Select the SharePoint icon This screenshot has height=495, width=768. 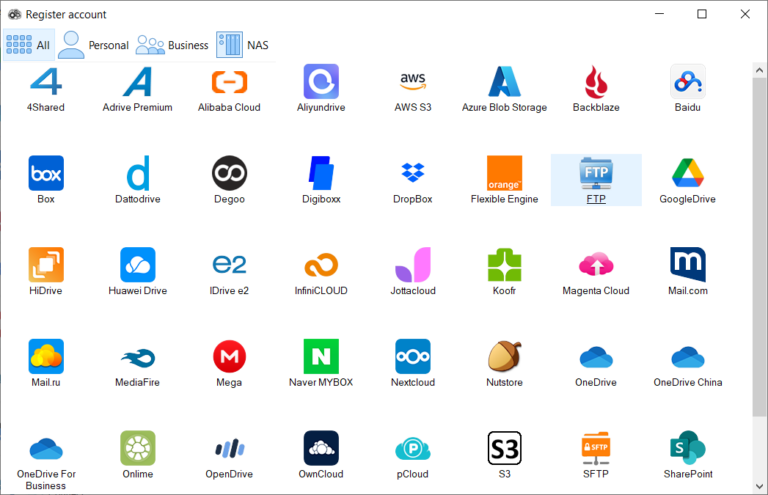687,448
